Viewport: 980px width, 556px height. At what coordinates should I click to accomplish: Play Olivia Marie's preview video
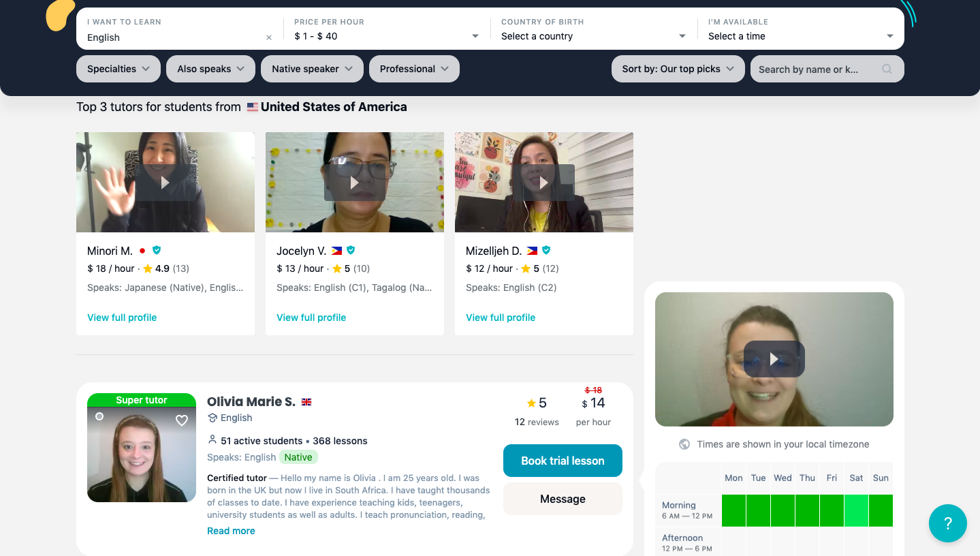[774, 359]
